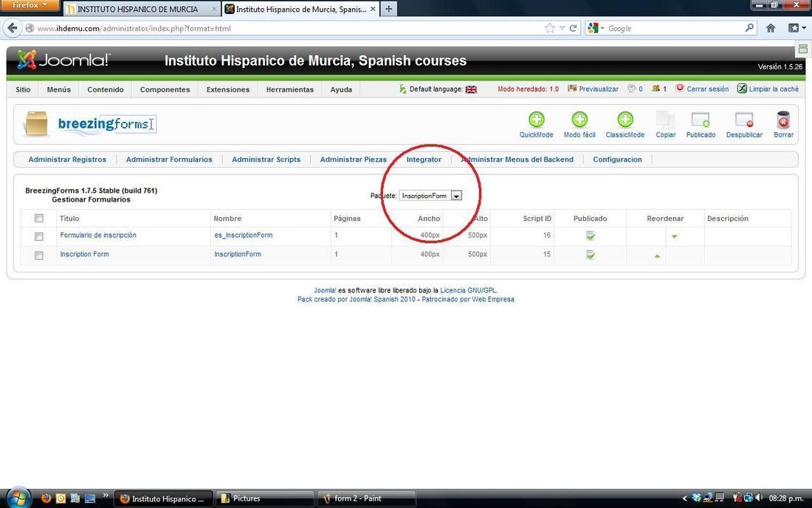Go to Administrar Scripts
The image size is (812, 508).
point(266,159)
